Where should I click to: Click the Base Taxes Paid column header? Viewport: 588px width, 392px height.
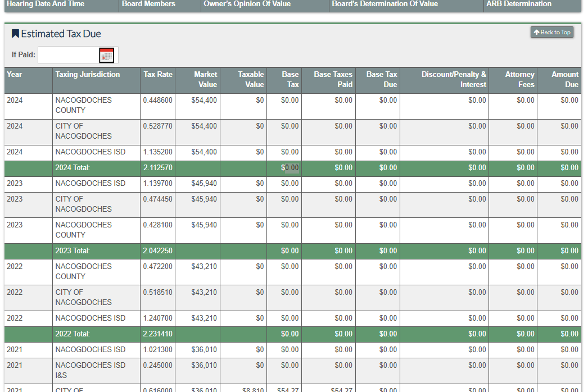pyautogui.click(x=333, y=79)
